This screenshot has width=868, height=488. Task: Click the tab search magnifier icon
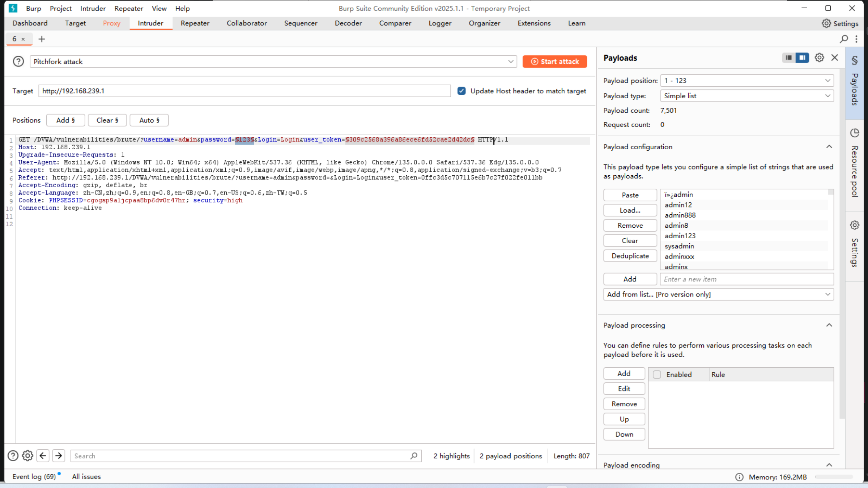click(x=844, y=39)
